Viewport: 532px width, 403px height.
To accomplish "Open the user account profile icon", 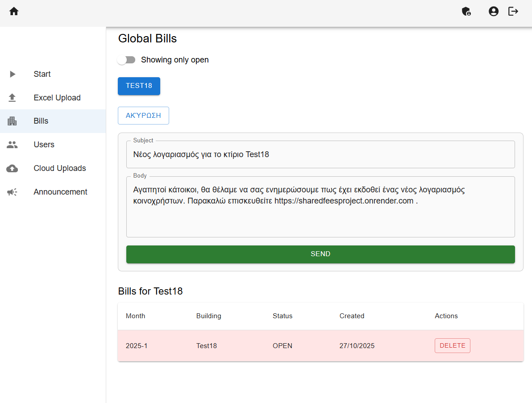I will 493,12.
